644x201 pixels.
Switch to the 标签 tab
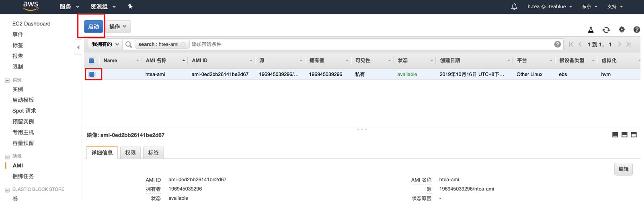click(x=153, y=153)
